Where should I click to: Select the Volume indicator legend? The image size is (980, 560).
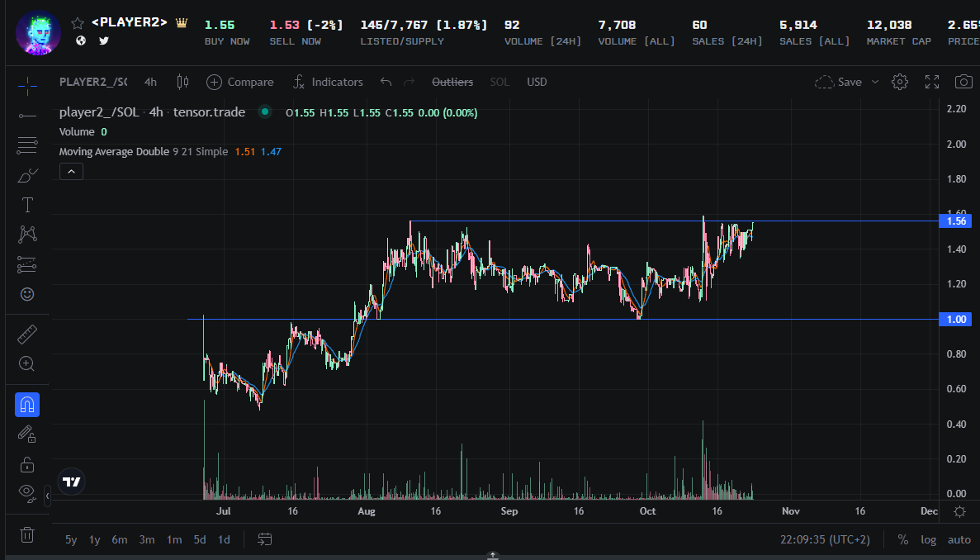(77, 132)
